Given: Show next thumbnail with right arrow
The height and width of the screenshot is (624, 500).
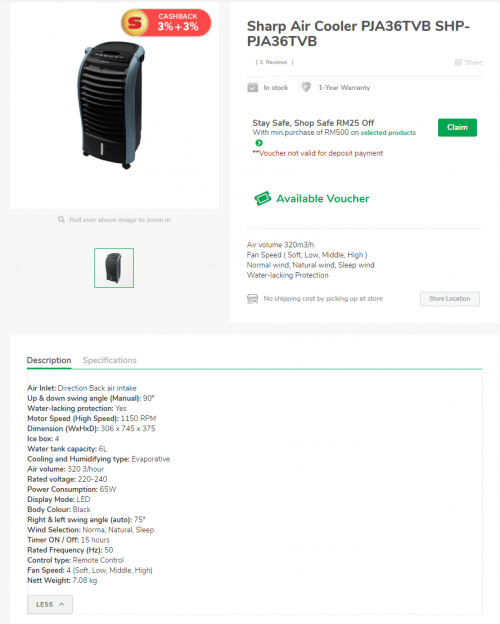Looking at the screenshot, I should (210, 266).
